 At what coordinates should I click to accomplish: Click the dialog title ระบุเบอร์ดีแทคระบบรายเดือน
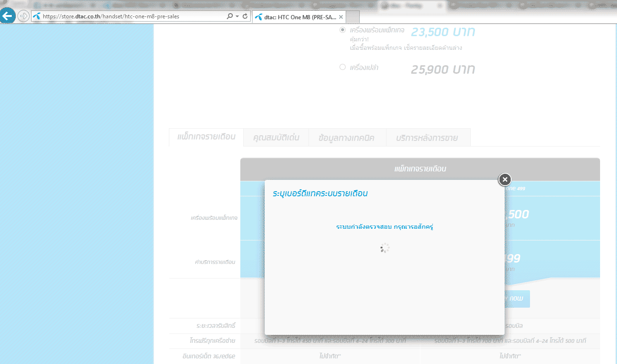tap(320, 194)
